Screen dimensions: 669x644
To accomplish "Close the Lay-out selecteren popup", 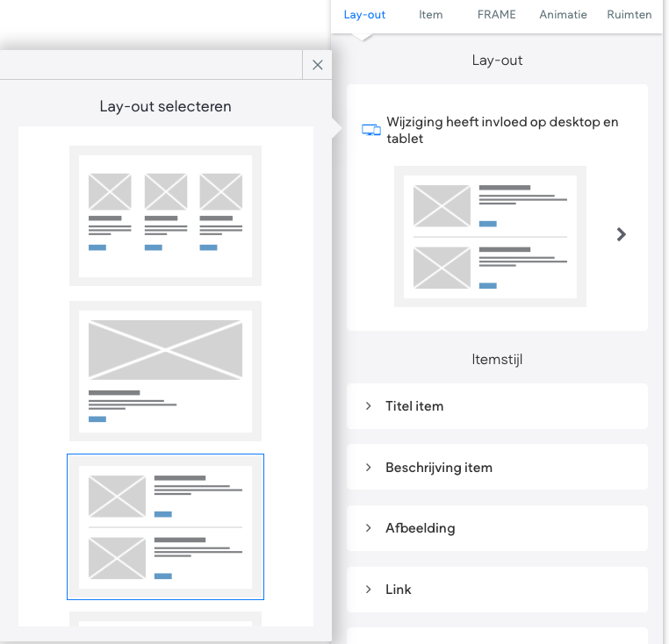I will click(317, 65).
